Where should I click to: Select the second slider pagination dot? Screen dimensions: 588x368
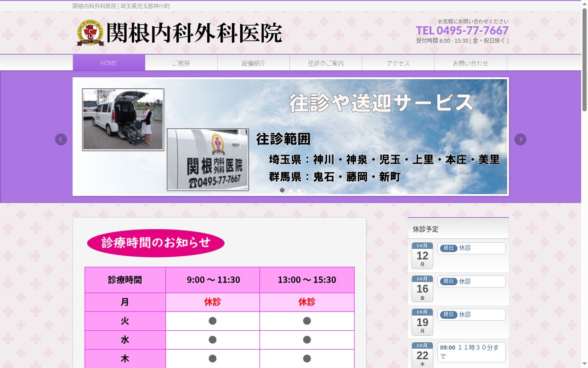click(290, 190)
